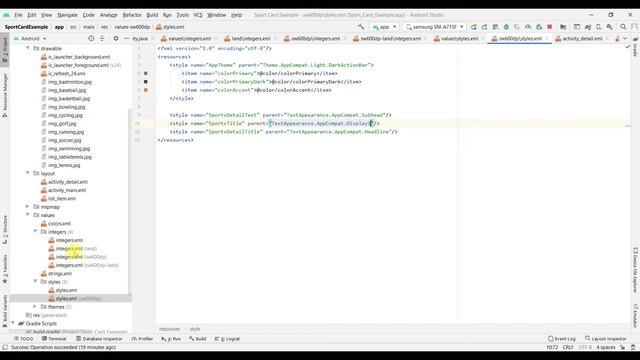Viewport: 640px width, 360px height.
Task: Select ic_launcher_background.xml in tree
Action: (76, 57)
